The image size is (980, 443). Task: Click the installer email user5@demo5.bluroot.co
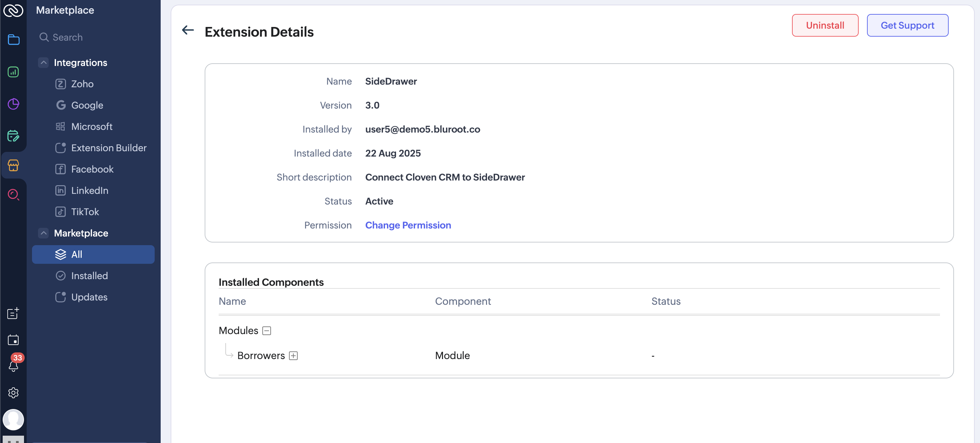click(422, 129)
